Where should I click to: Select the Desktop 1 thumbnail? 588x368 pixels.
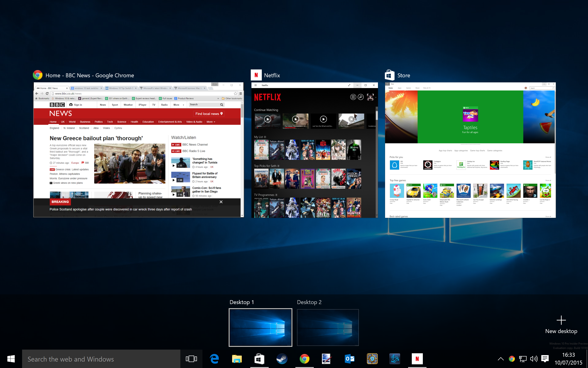click(260, 327)
